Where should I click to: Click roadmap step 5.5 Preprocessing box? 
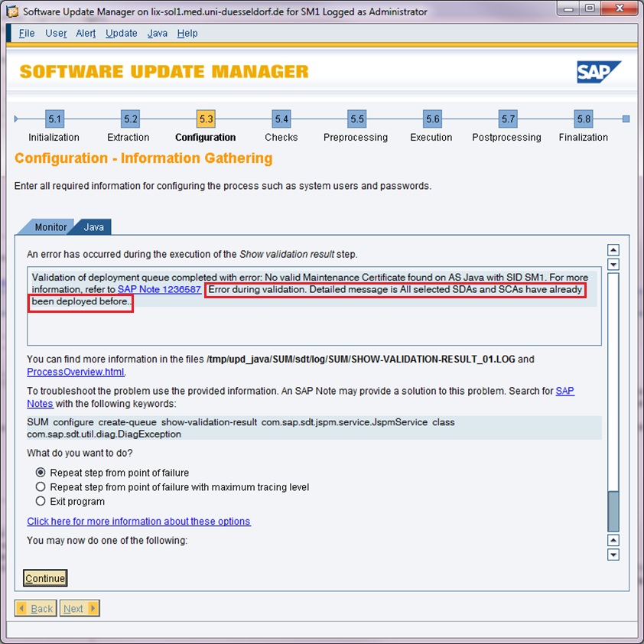357,119
